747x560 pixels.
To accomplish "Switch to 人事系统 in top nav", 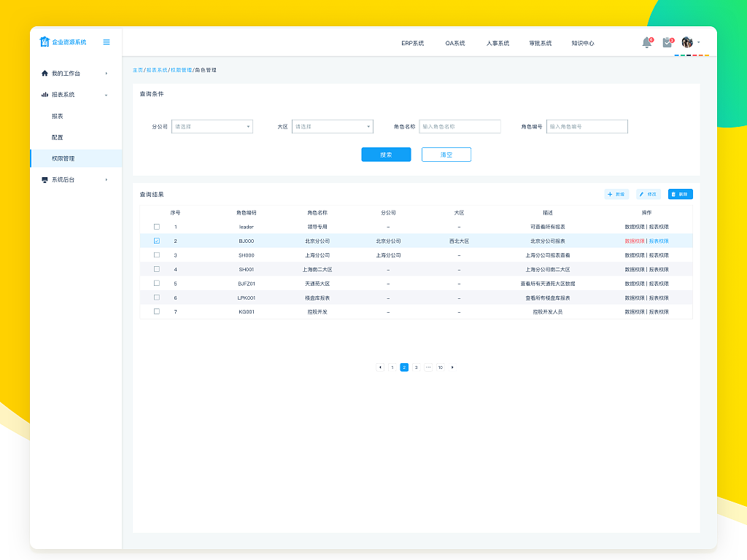I will click(498, 43).
